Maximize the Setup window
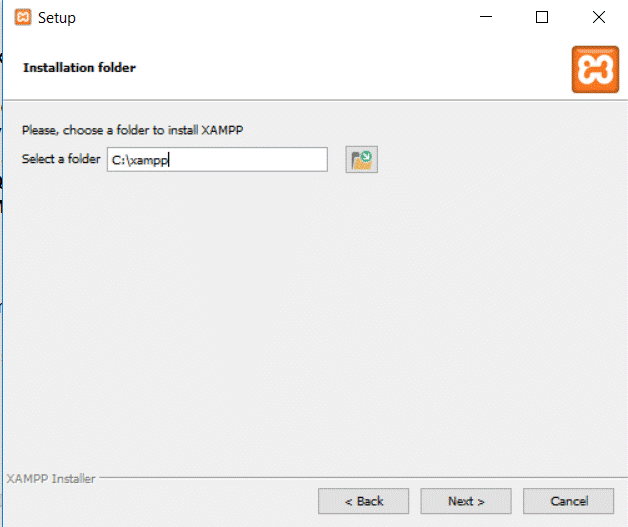Screen dimensions: 628x527 pyautogui.click(x=542, y=17)
